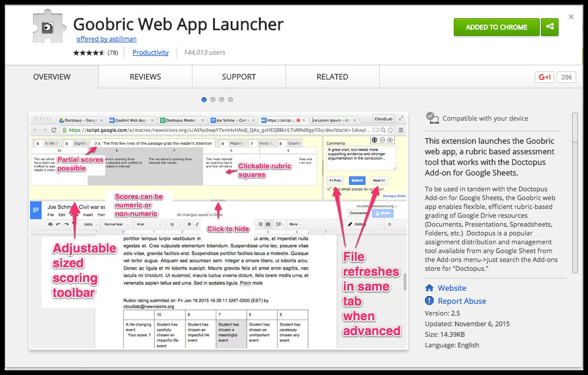Open the 'offered by astillman' link

106,39
